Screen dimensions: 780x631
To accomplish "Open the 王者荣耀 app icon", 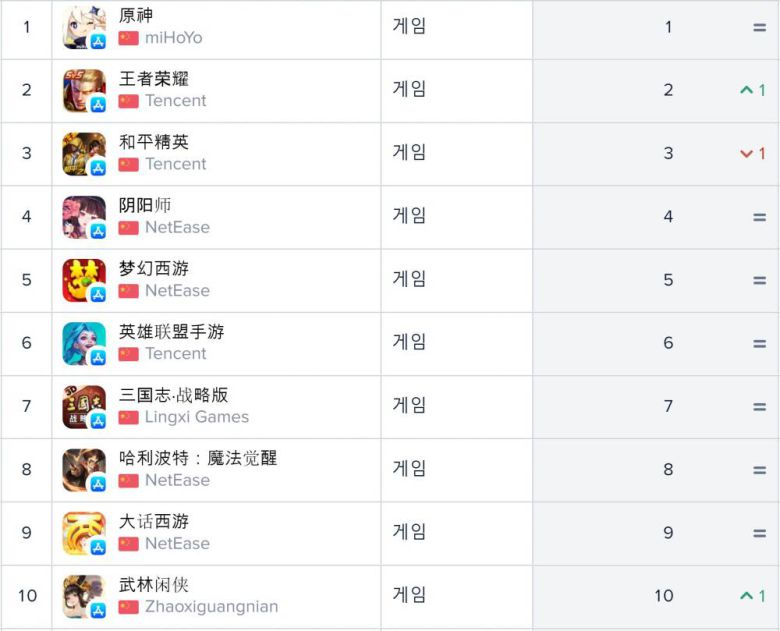I will pyautogui.click(x=84, y=90).
